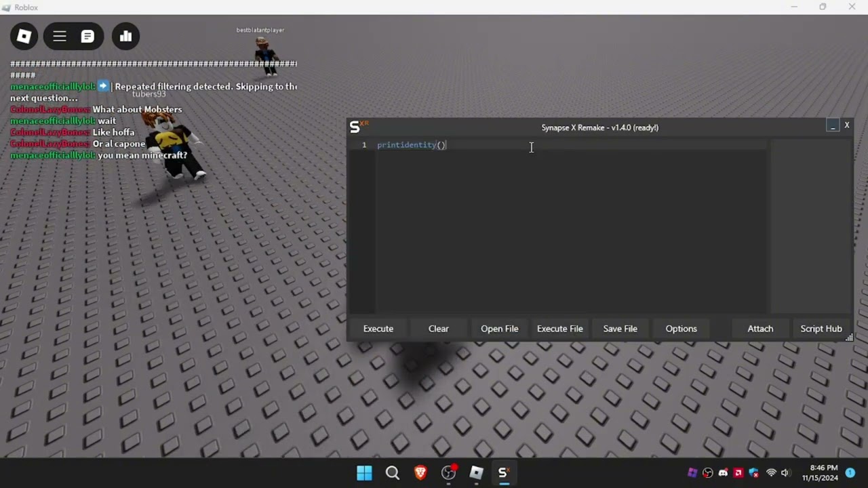Clear the Synapse script editor
868x488 pixels.
[x=439, y=329]
